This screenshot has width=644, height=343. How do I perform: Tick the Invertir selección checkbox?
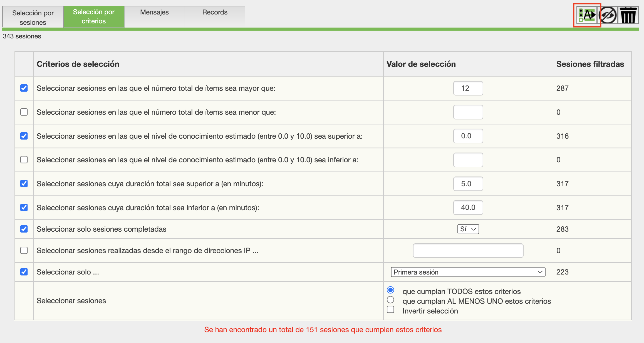click(390, 310)
